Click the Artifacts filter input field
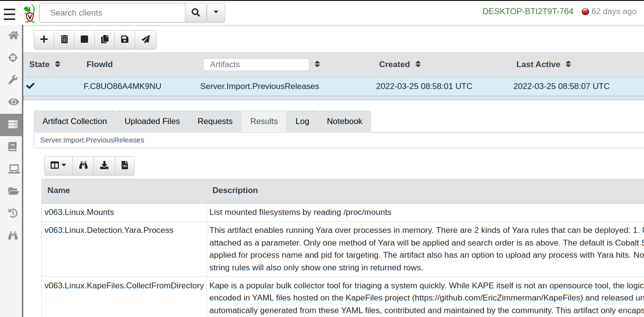Screen dimensions: 644x317 (x=256, y=64)
